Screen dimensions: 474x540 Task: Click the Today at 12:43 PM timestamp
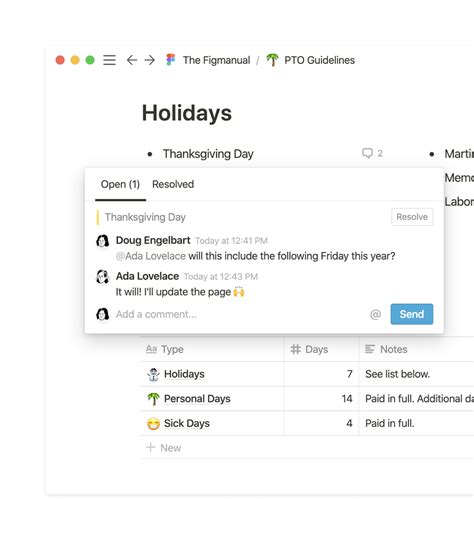(220, 277)
